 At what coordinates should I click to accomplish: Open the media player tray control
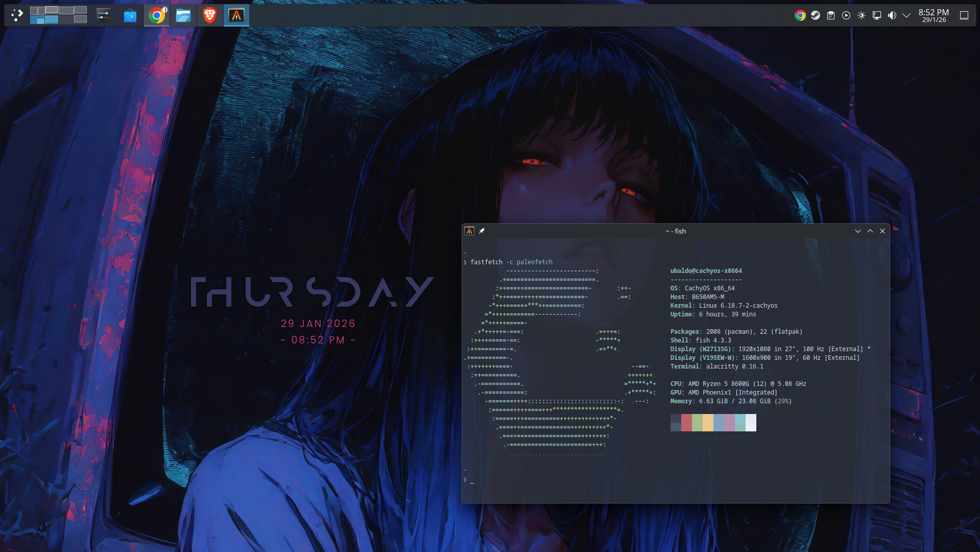point(846,15)
